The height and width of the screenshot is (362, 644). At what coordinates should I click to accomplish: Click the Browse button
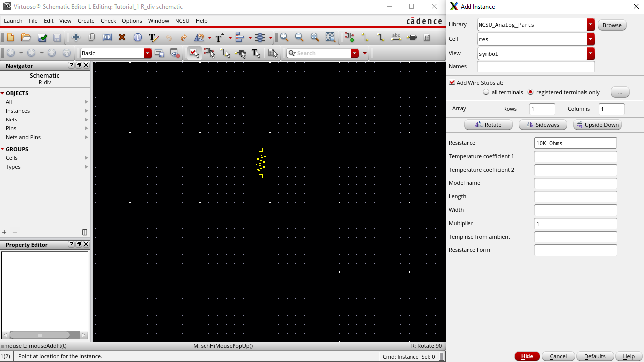(612, 25)
